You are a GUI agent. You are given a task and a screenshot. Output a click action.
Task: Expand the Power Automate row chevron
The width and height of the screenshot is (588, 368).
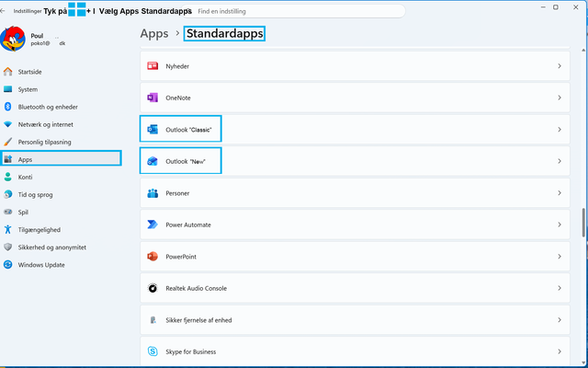[x=560, y=224]
